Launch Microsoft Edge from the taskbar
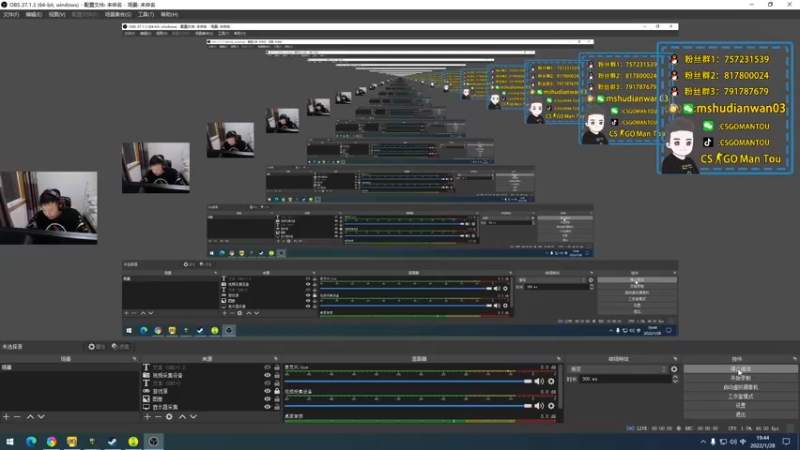 point(31,441)
